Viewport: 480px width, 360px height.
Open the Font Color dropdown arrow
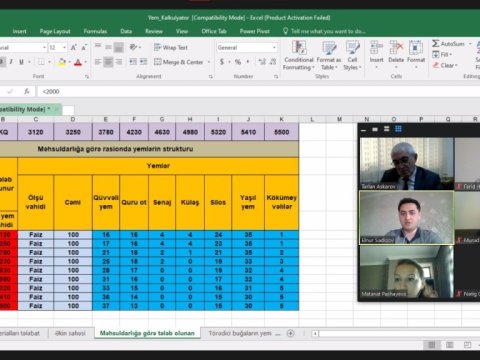pyautogui.click(x=85, y=62)
